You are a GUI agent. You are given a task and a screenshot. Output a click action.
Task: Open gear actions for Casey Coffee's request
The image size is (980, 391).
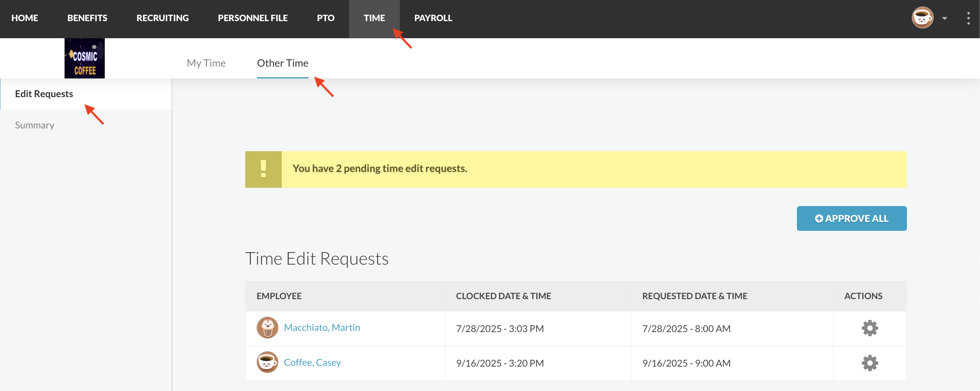[x=870, y=363]
